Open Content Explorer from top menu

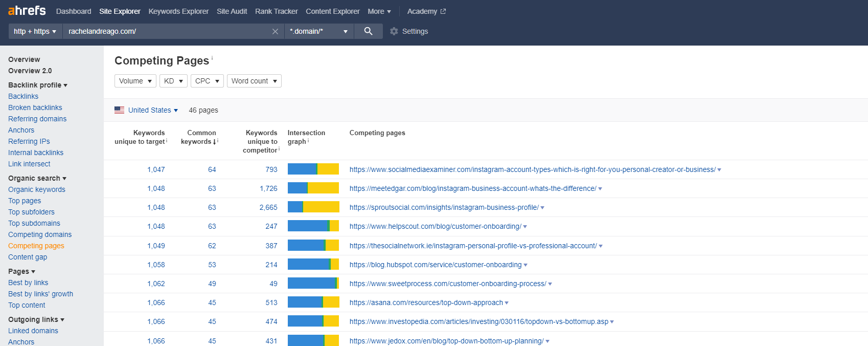(333, 11)
